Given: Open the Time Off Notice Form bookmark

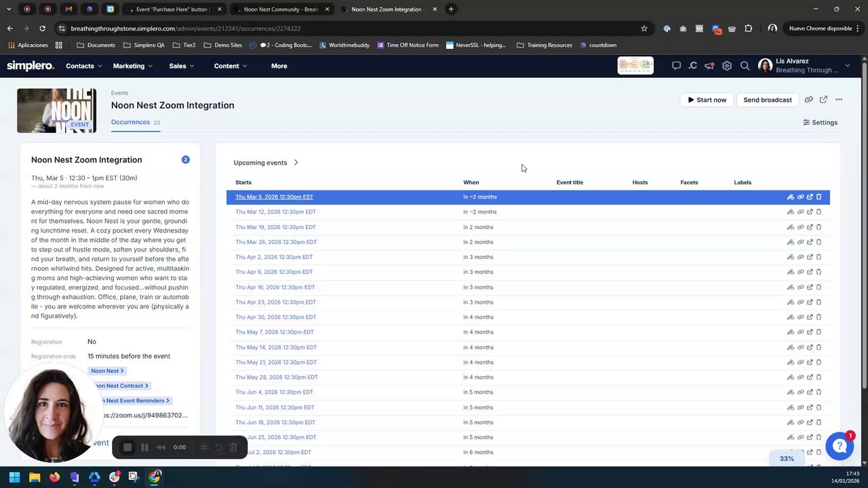Looking at the screenshot, I should coord(408,45).
